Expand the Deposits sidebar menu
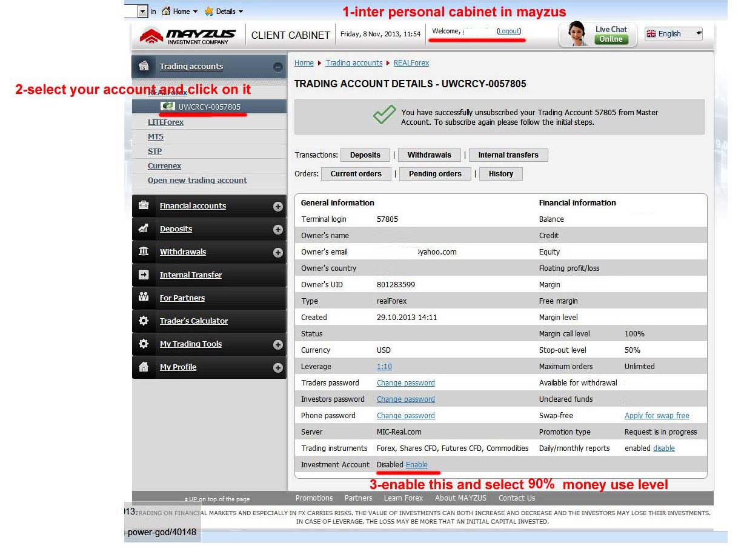Viewport: 744px width, 560px height. [x=278, y=230]
